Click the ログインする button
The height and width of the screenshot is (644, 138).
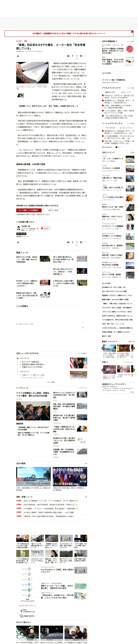click(53, 210)
